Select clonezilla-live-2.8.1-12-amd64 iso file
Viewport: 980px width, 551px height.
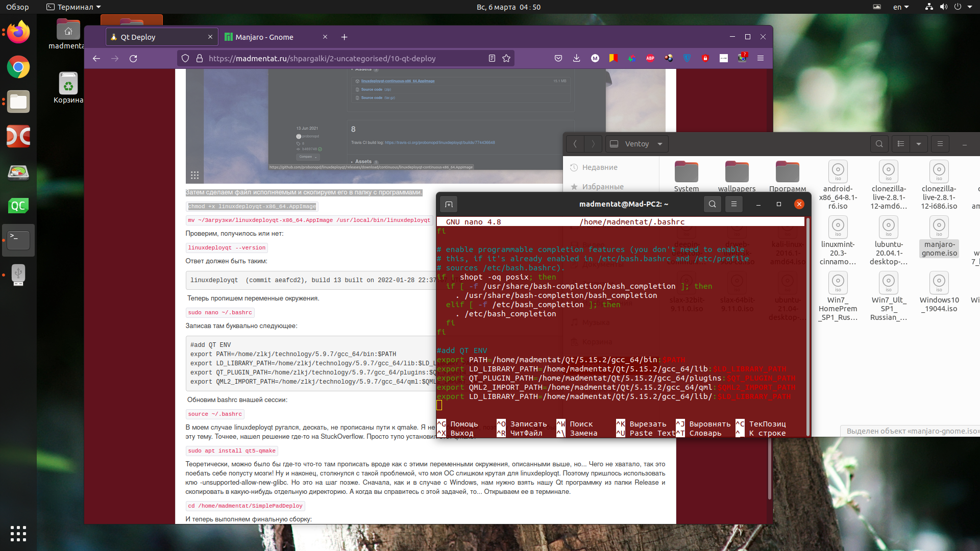(889, 185)
